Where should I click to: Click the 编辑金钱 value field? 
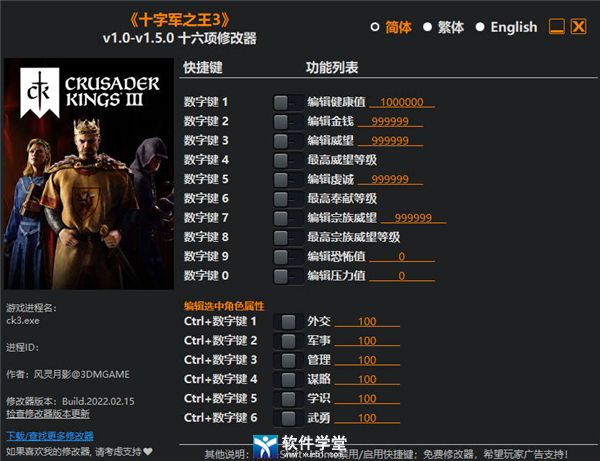tap(390, 121)
